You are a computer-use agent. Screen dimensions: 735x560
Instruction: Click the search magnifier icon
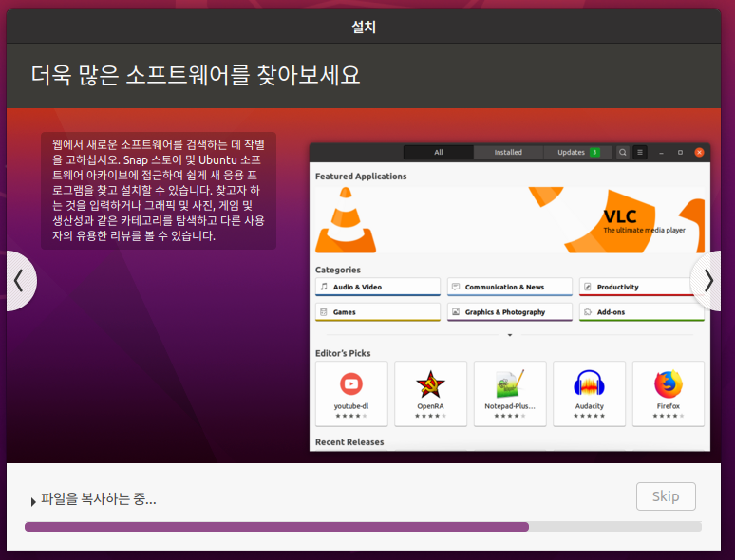pyautogui.click(x=623, y=152)
